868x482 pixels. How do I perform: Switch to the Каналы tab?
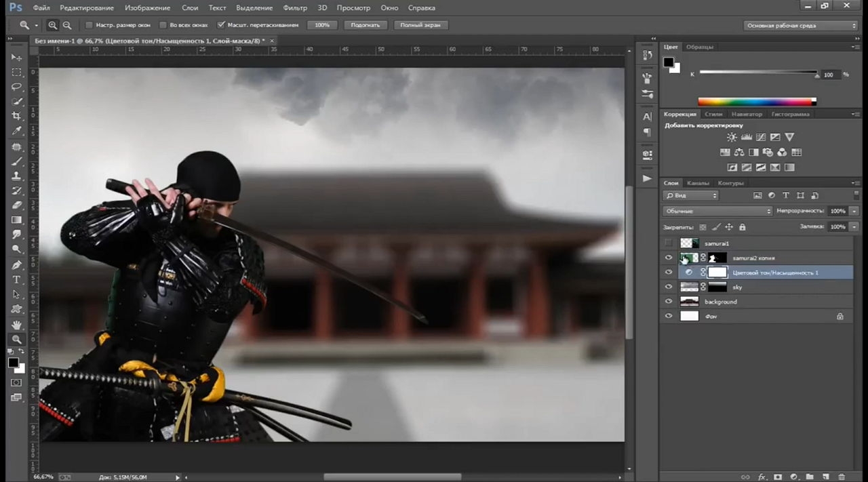pos(698,183)
